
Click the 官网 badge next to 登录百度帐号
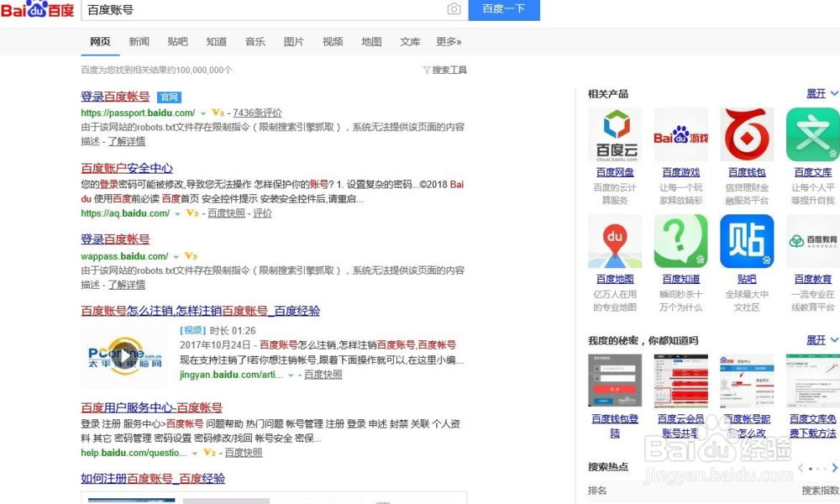point(170,97)
